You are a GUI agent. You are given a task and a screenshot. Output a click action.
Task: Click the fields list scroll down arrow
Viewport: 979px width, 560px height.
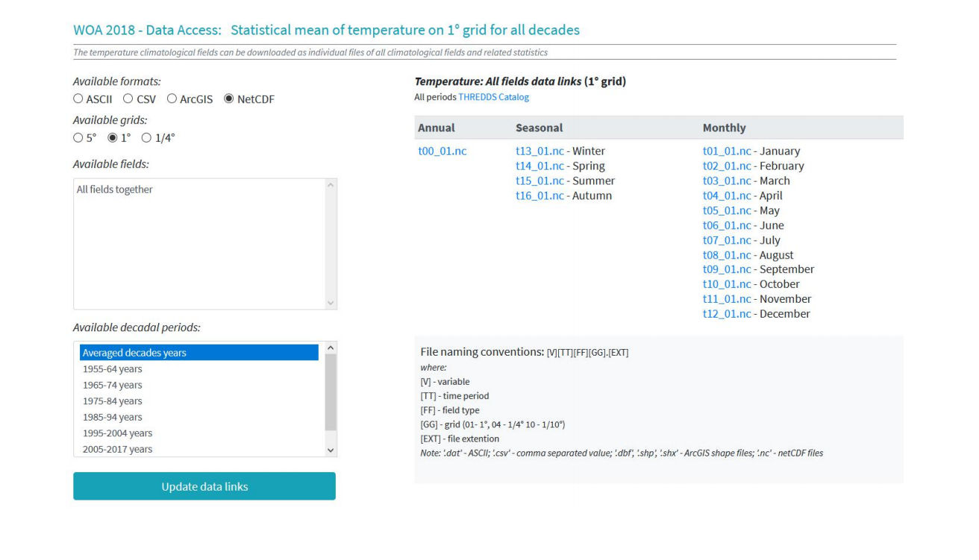coord(331,303)
